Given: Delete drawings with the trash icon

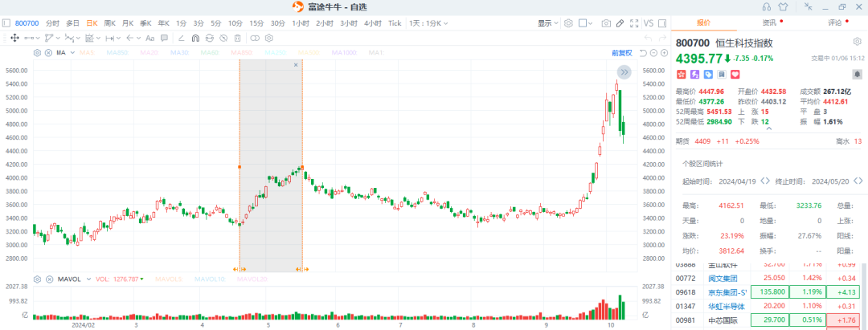Looking at the screenshot, I should (x=237, y=39).
